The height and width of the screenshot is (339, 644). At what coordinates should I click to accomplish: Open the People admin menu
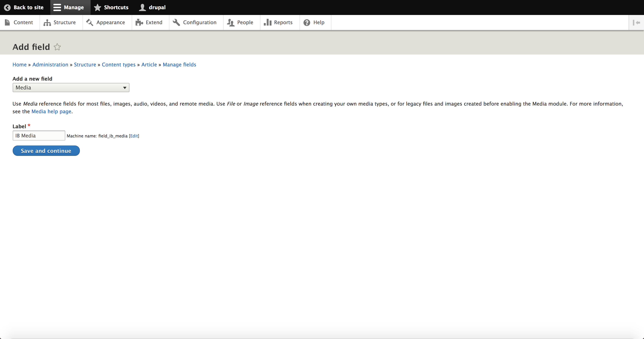pos(245,22)
